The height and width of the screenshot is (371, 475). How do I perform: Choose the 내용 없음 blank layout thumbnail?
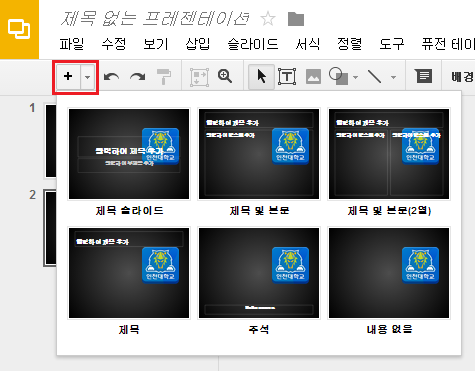pos(389,273)
